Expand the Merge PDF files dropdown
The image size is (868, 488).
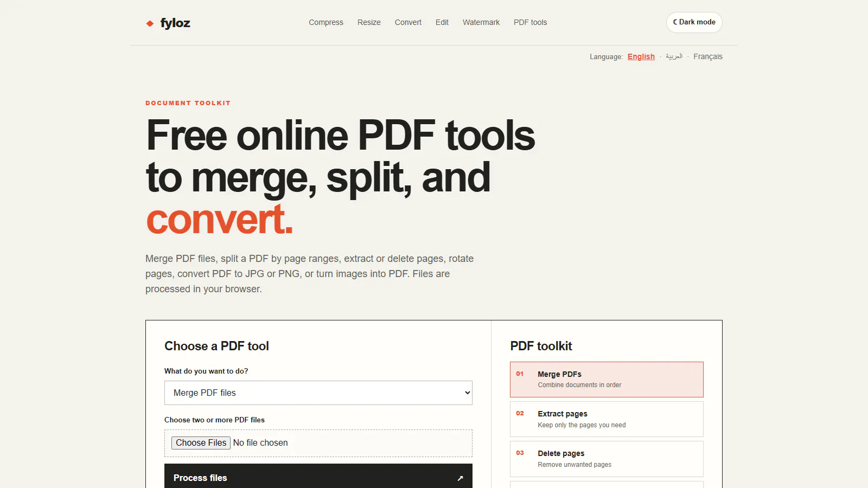tap(318, 393)
